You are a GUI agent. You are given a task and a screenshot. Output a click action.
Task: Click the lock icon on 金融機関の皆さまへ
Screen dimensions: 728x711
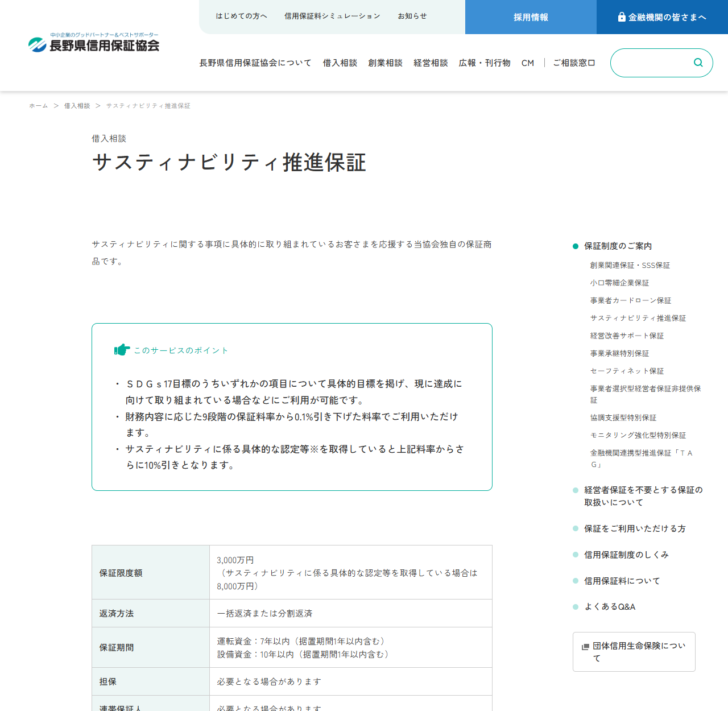pos(621,17)
